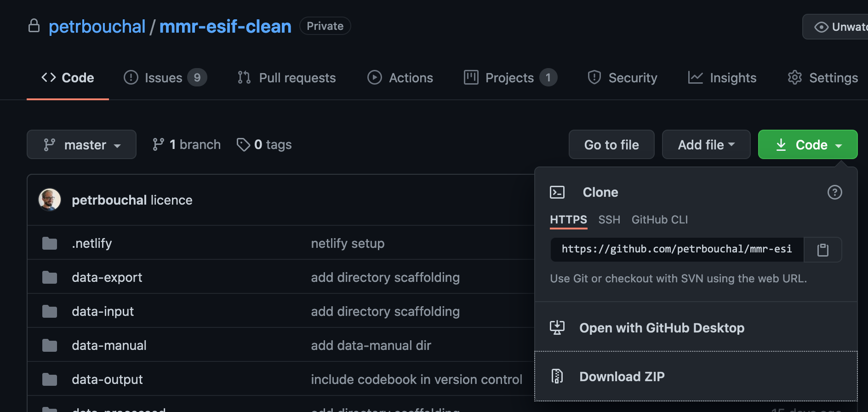The width and height of the screenshot is (868, 412).
Task: Click the tag icon beside 0 tags
Action: click(x=243, y=145)
